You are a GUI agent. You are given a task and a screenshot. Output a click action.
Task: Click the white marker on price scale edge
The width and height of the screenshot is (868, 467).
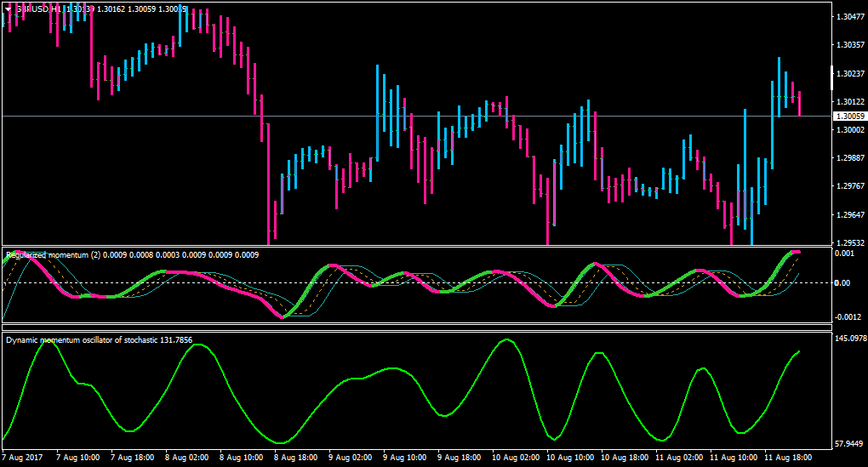click(831, 78)
